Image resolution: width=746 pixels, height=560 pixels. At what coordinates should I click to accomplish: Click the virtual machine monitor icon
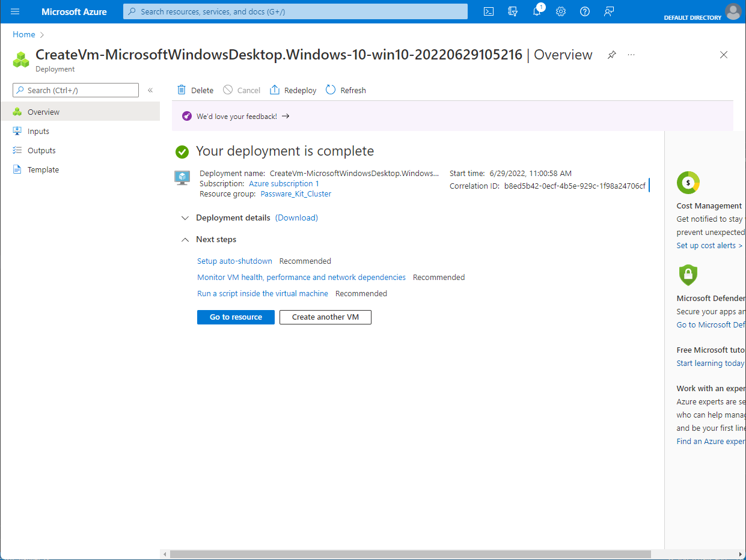(182, 177)
